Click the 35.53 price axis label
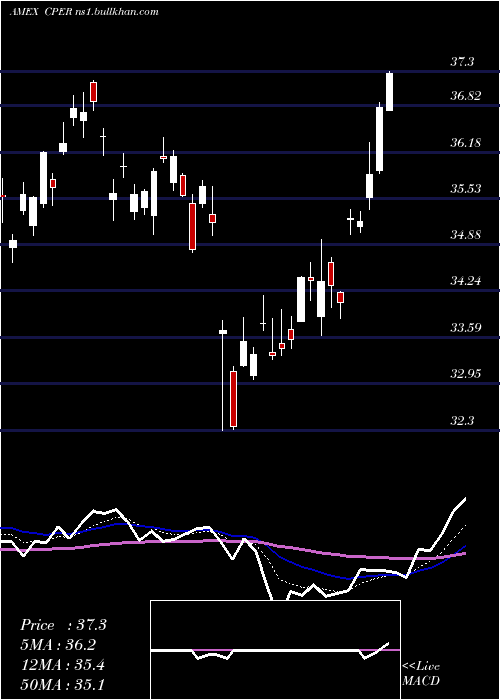 (x=465, y=189)
